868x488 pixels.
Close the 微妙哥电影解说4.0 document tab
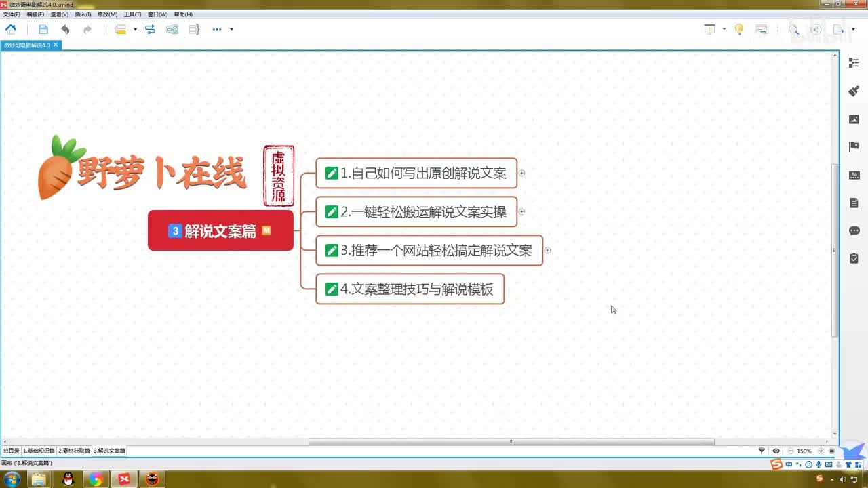tap(56, 45)
